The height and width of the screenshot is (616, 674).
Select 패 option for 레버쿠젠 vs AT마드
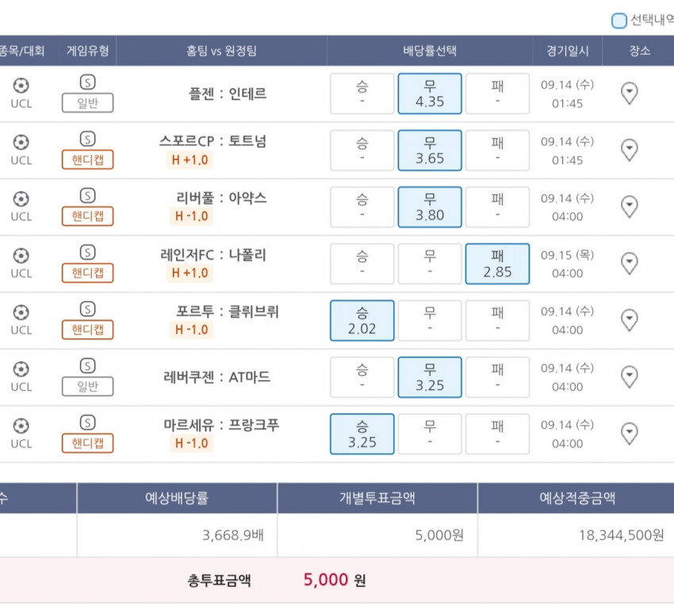click(497, 377)
